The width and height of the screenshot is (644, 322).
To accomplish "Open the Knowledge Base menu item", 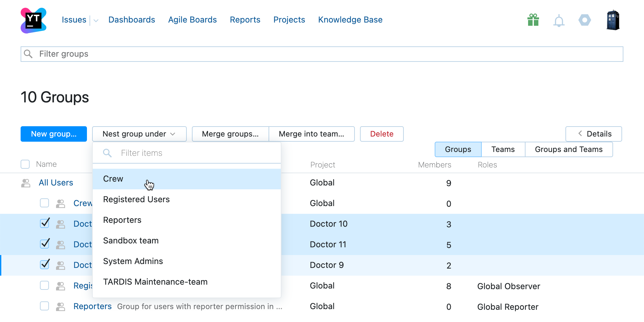I will coord(350,20).
